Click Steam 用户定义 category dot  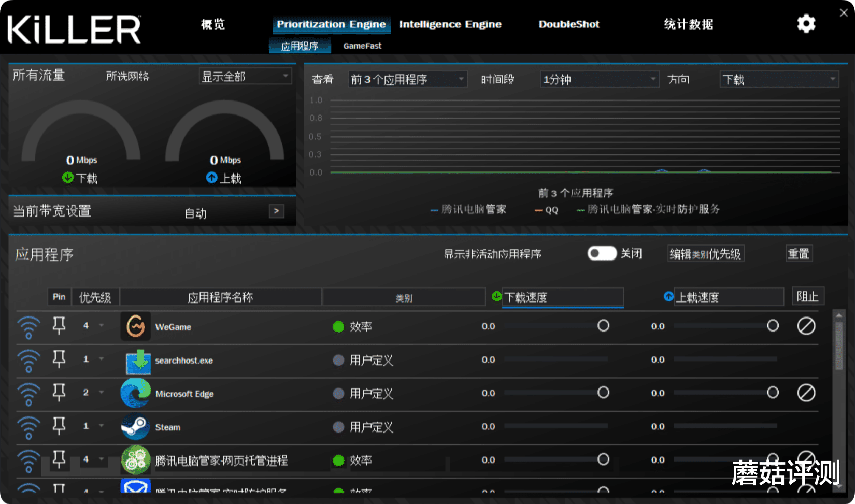[338, 427]
